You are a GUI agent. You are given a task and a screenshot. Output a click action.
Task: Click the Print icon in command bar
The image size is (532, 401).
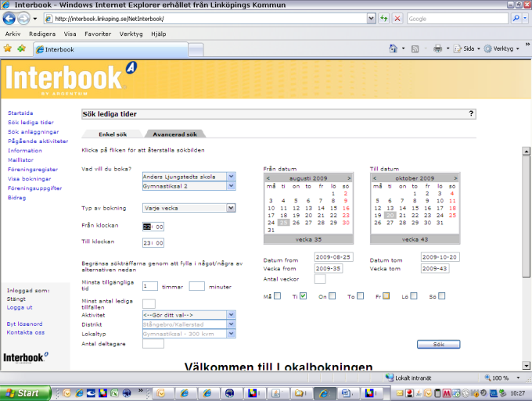[x=437, y=48]
